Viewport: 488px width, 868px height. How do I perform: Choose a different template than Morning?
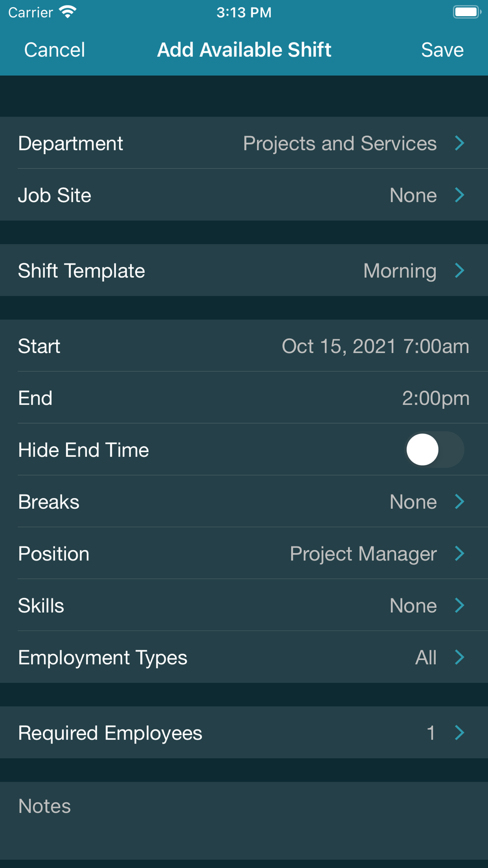click(400, 270)
